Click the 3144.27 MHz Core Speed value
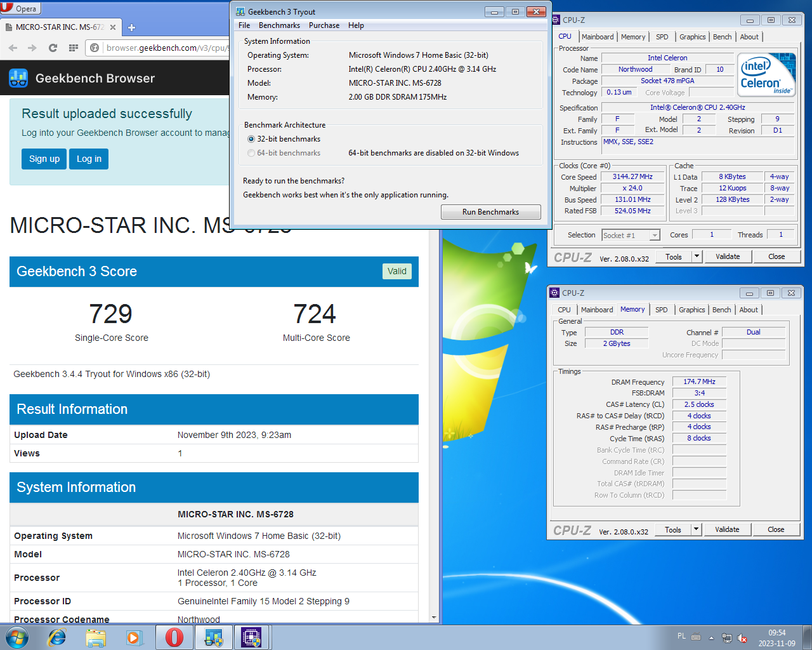812x650 pixels. click(x=632, y=177)
